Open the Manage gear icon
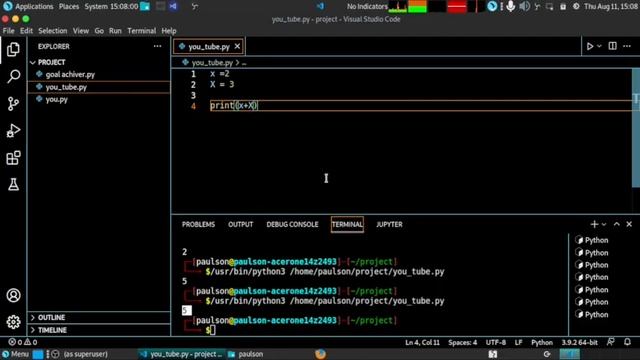The height and width of the screenshot is (360, 640). point(13,322)
